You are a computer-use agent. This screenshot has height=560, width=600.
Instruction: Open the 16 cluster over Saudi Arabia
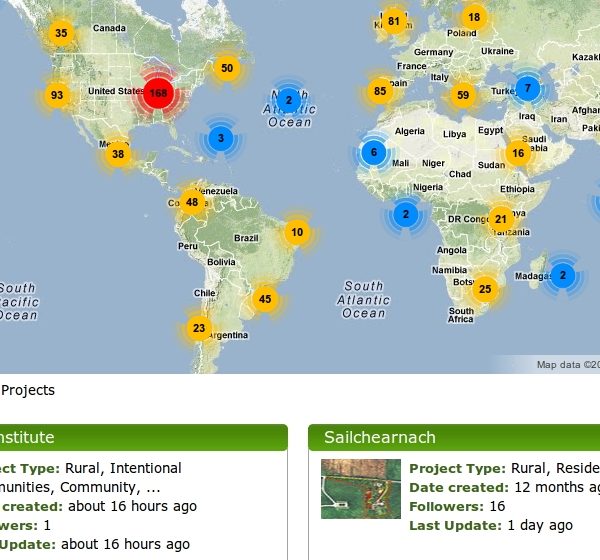(x=518, y=153)
